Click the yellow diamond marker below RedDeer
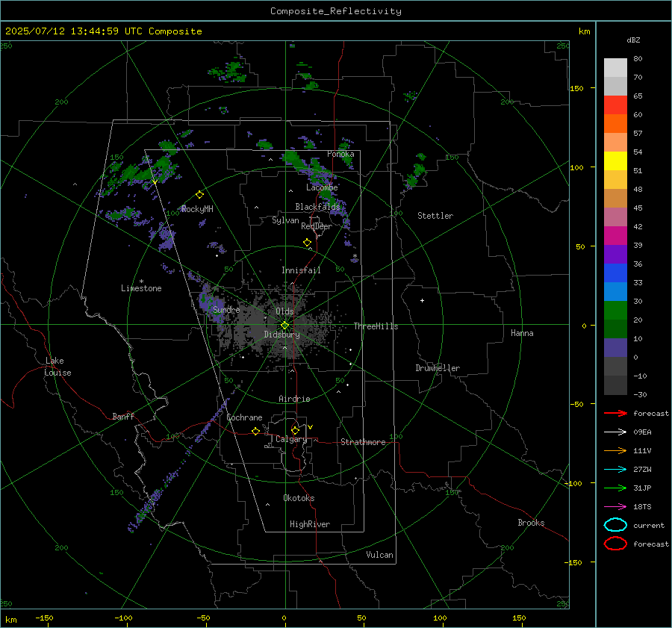672x628 pixels. click(308, 243)
